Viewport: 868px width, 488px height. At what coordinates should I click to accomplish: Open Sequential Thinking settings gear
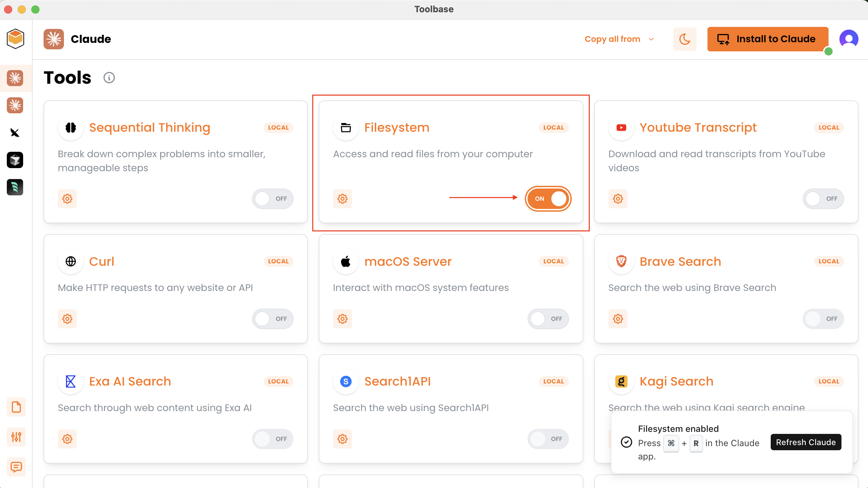[67, 199]
